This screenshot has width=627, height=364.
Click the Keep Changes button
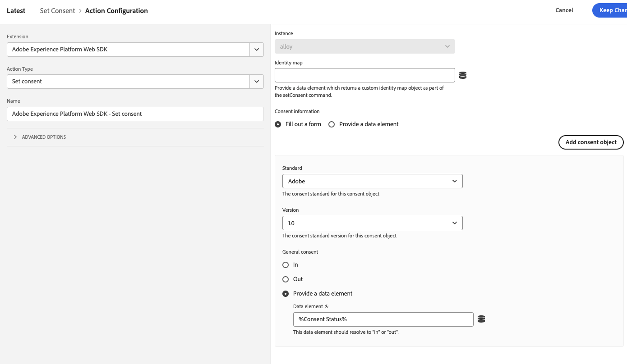(609, 10)
